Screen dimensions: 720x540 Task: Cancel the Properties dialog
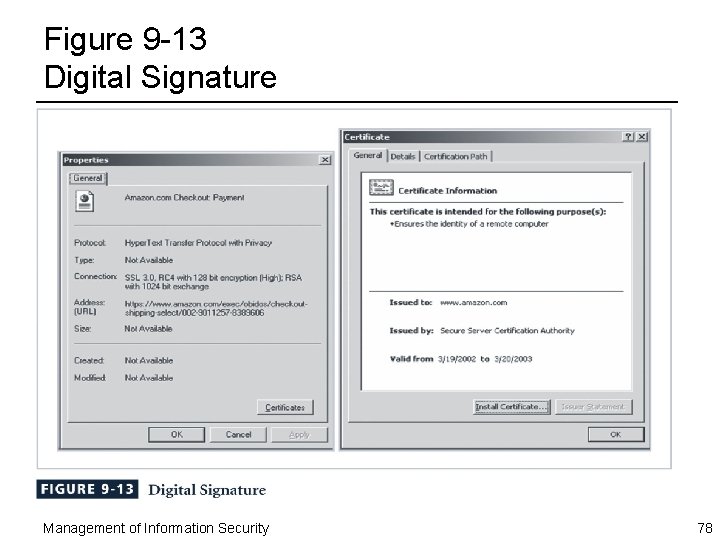point(238,434)
